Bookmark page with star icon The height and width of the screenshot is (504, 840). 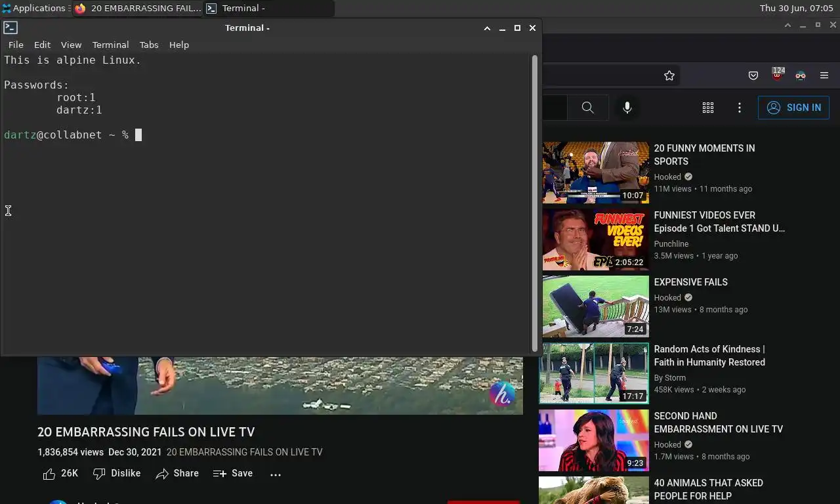[669, 75]
